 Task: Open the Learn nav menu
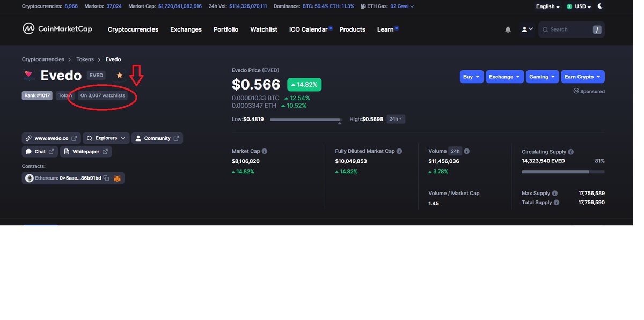coord(385,29)
